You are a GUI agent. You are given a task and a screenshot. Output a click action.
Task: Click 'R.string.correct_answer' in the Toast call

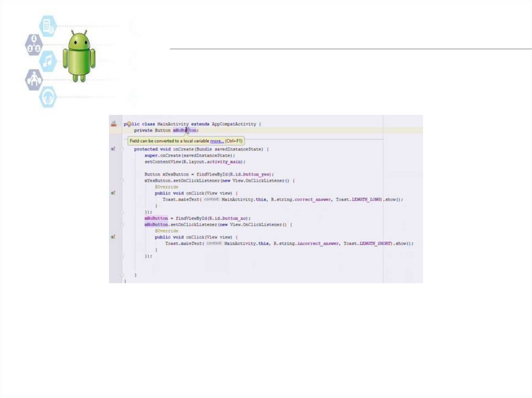(x=301, y=199)
